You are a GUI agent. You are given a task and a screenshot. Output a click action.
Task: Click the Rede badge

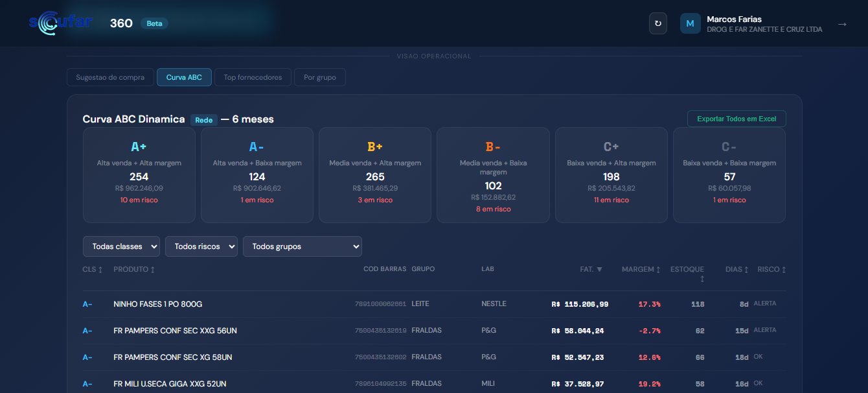(204, 119)
